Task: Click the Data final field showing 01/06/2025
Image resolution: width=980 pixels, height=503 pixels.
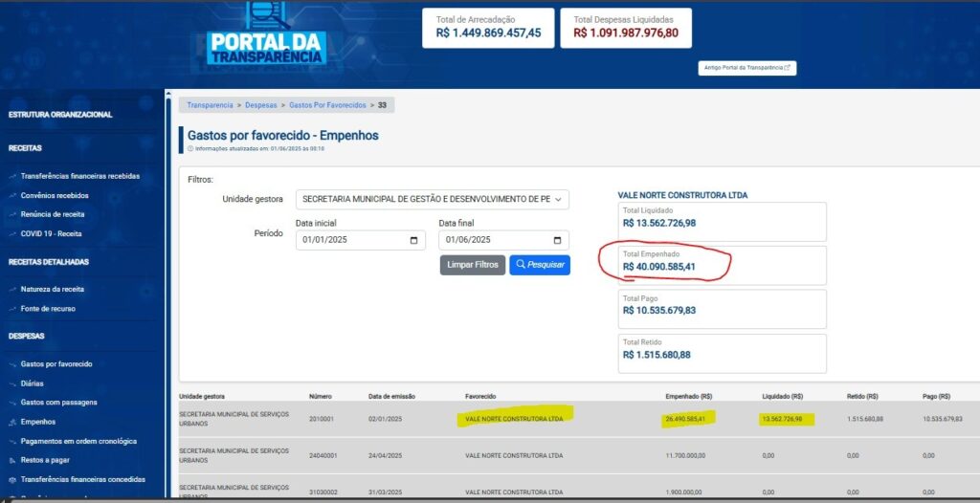Action: pos(503,241)
